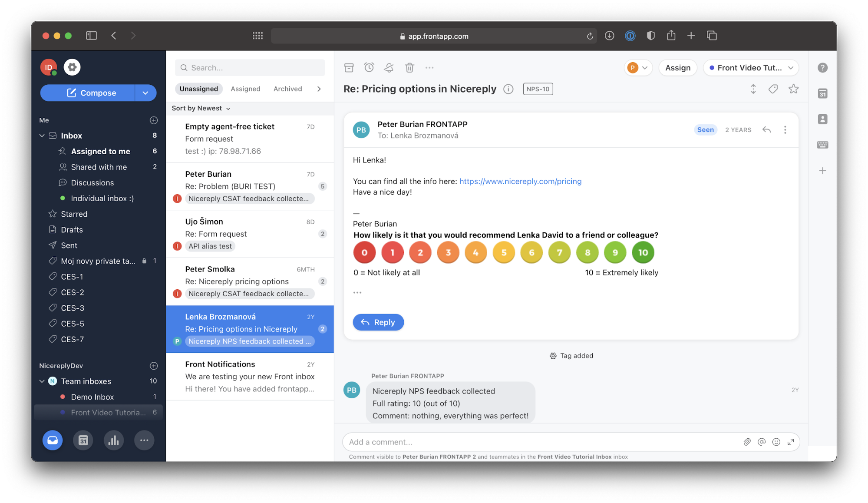The image size is (868, 503).
Task: Click the NPS-10 tag badge
Action: click(x=538, y=89)
